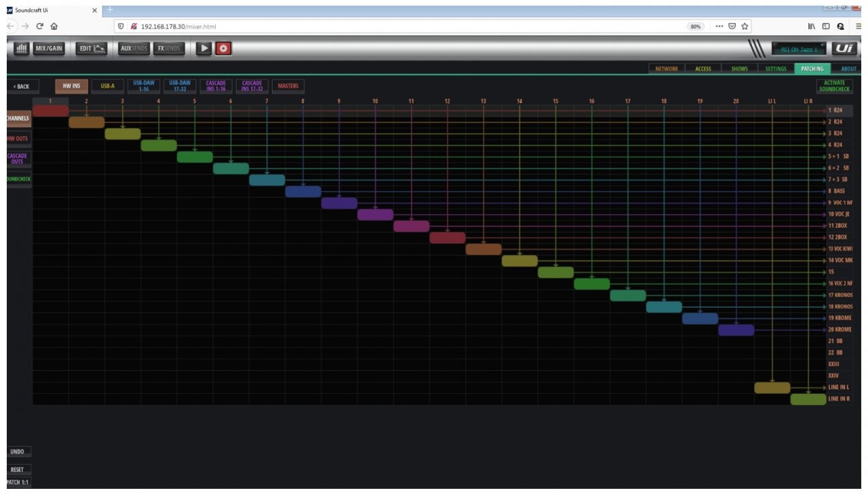The height and width of the screenshot is (495, 868).
Task: Click channel row '21 BB'
Action: point(840,341)
